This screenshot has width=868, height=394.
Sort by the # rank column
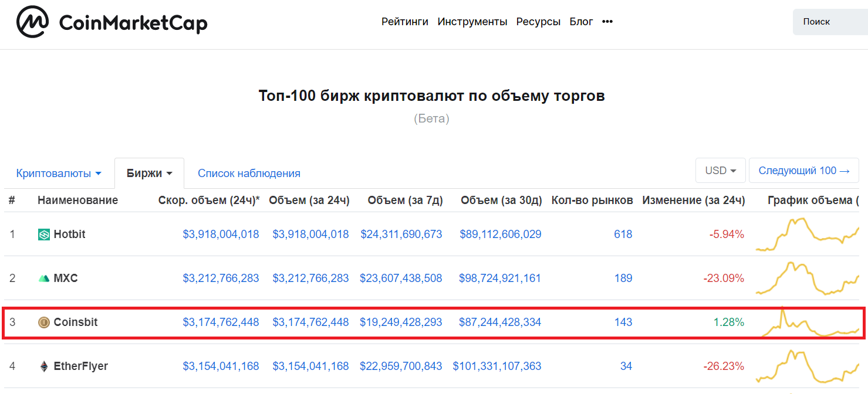[x=12, y=201]
